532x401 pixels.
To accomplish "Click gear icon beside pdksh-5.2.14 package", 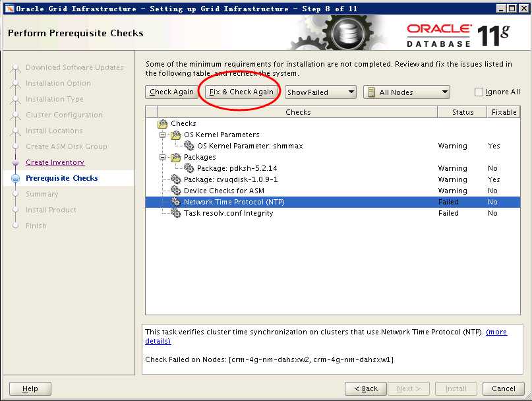I will pos(189,168).
